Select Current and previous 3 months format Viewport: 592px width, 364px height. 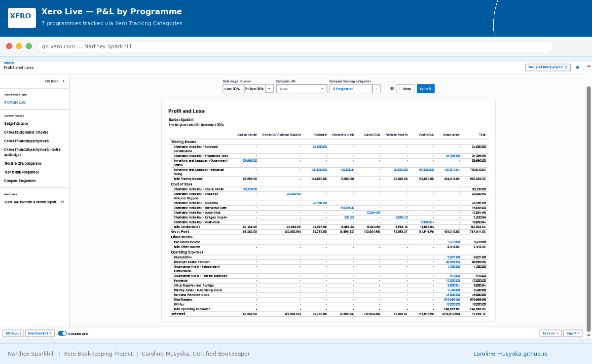coord(26,132)
